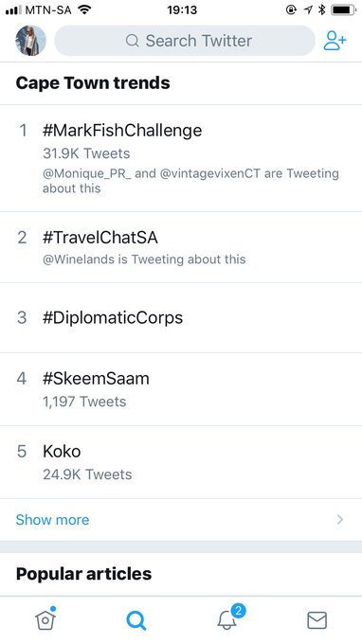The width and height of the screenshot is (362, 644).
Task: Tap the Cape Town trends header
Action: tap(93, 83)
